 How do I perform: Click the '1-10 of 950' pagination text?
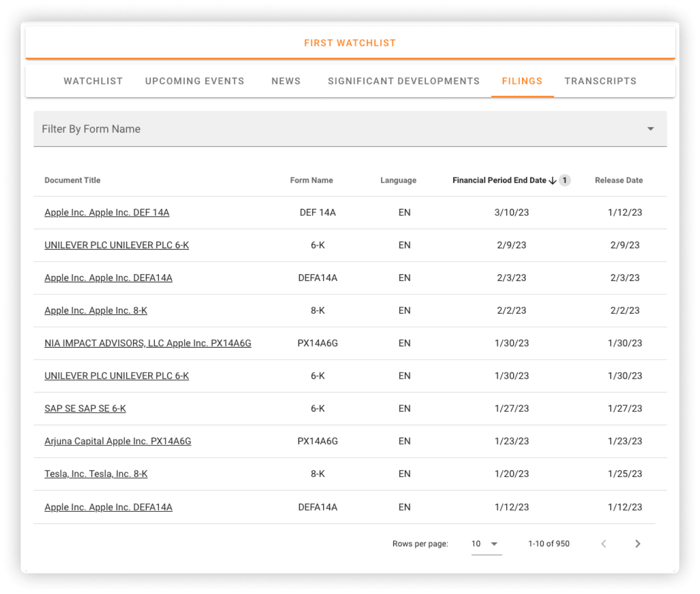[x=549, y=544]
